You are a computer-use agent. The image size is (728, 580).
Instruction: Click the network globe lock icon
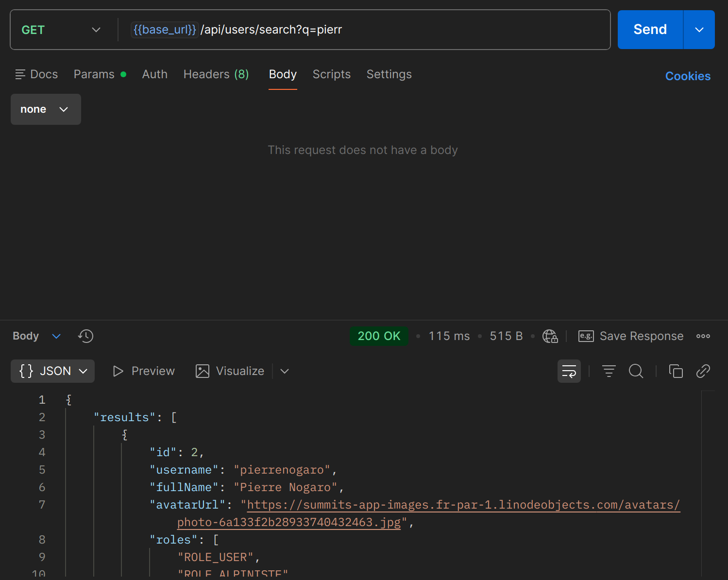550,336
